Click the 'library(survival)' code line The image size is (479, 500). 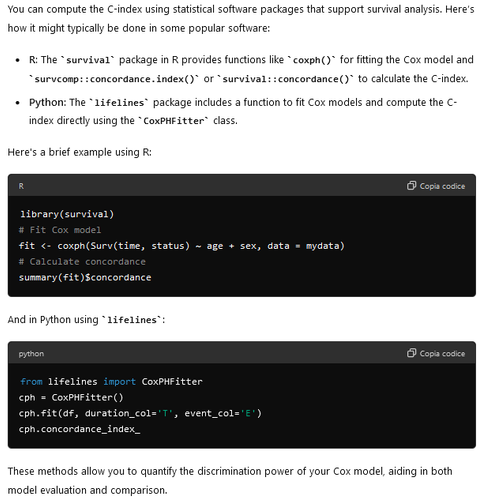67,214
